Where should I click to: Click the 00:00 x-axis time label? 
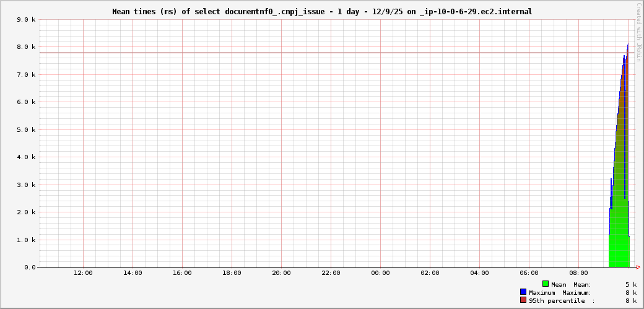(x=380, y=273)
